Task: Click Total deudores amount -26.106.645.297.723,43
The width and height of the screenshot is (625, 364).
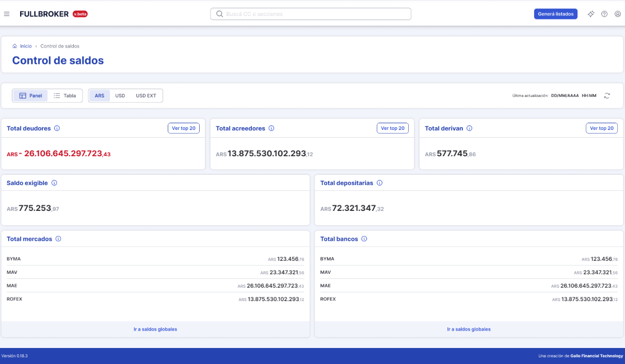Action: pyautogui.click(x=59, y=154)
